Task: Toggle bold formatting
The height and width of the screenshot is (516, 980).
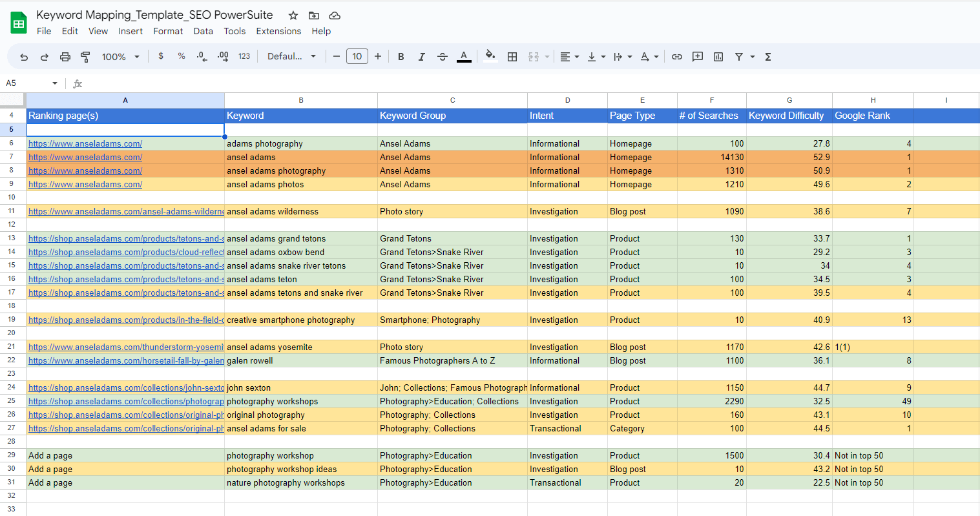Action: (401, 57)
